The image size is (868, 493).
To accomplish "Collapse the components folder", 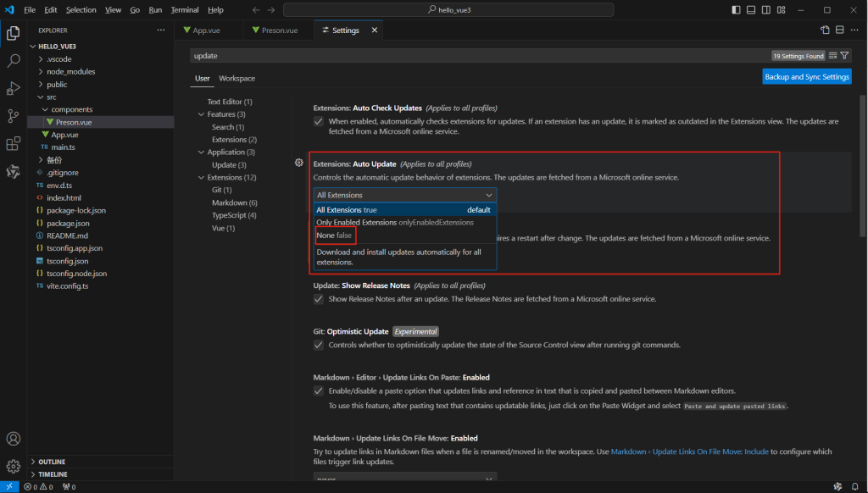I will click(101, 109).
